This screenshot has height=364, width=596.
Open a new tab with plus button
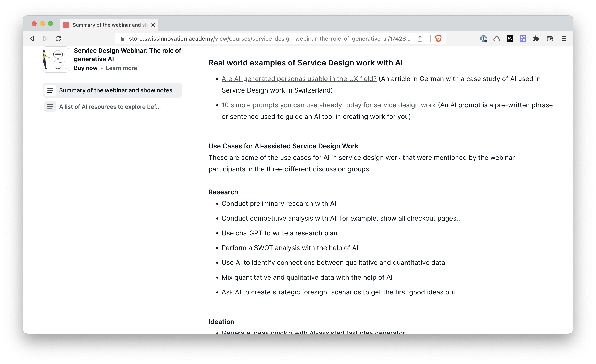click(x=167, y=25)
